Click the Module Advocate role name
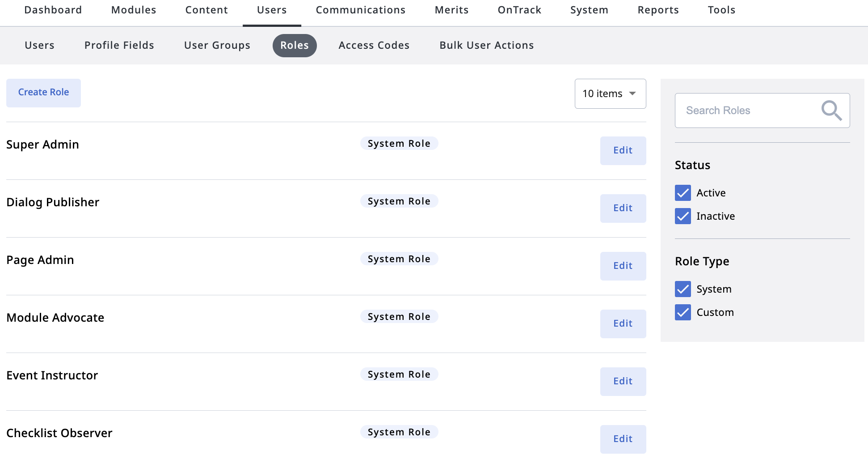The height and width of the screenshot is (468, 868). point(55,318)
